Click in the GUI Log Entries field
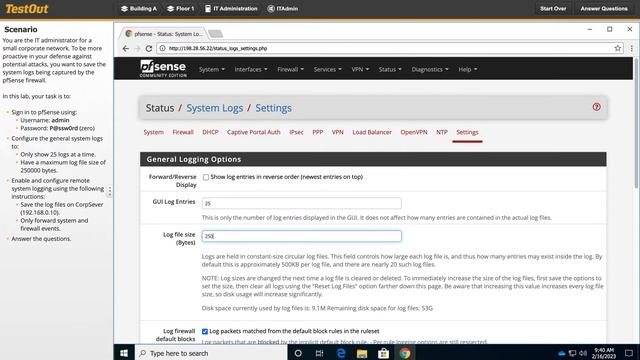This screenshot has width=640, height=360. point(301,203)
